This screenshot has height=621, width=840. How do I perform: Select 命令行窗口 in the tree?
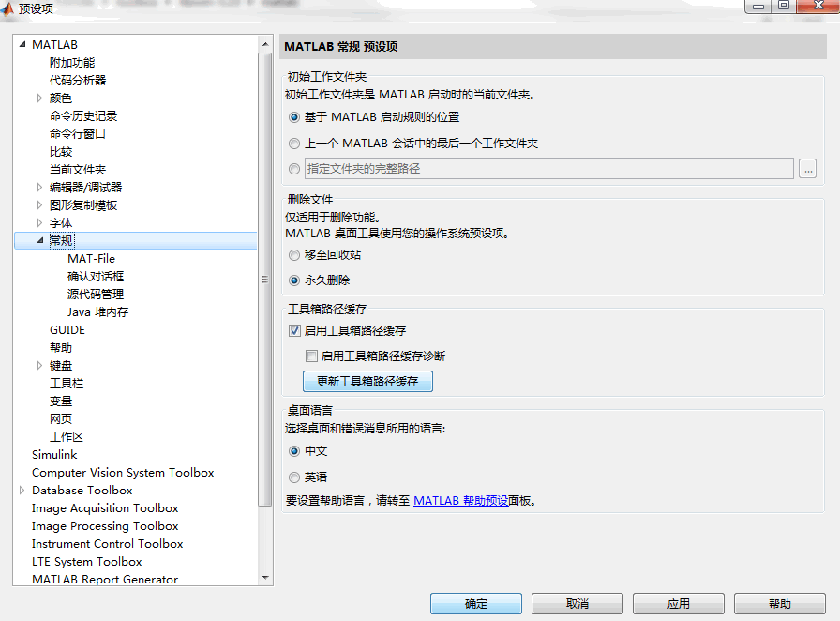click(x=78, y=133)
